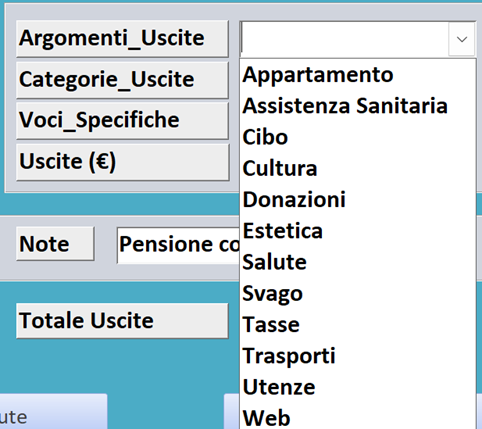The image size is (482, 429).
Task: Pick Web from the list
Action: coord(358,416)
